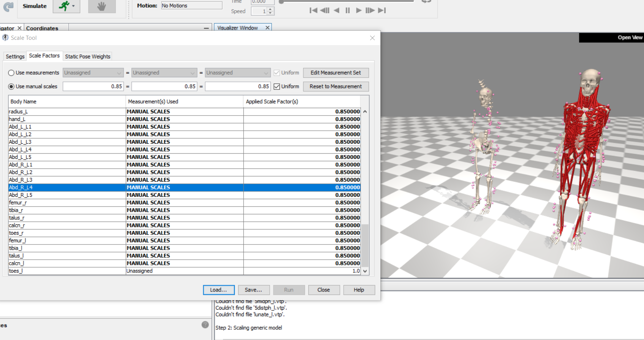This screenshot has height=340, width=644.
Task: Click the Open View label in the visualizer
Action: click(x=630, y=38)
